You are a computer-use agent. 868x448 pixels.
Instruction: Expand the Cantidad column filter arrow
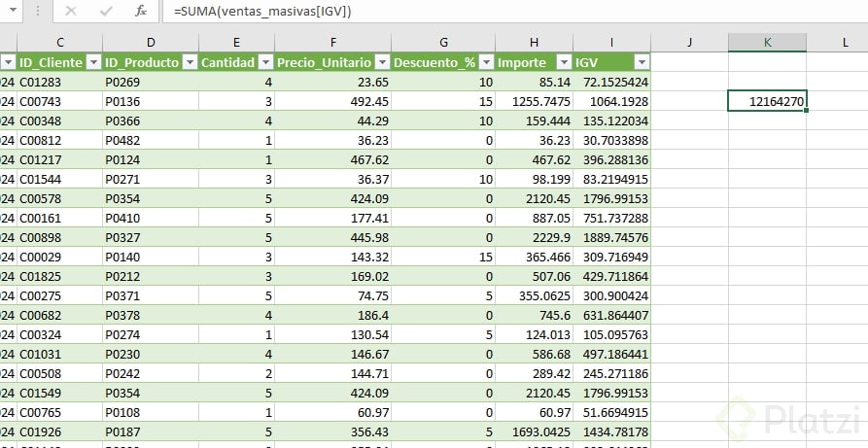[264, 62]
